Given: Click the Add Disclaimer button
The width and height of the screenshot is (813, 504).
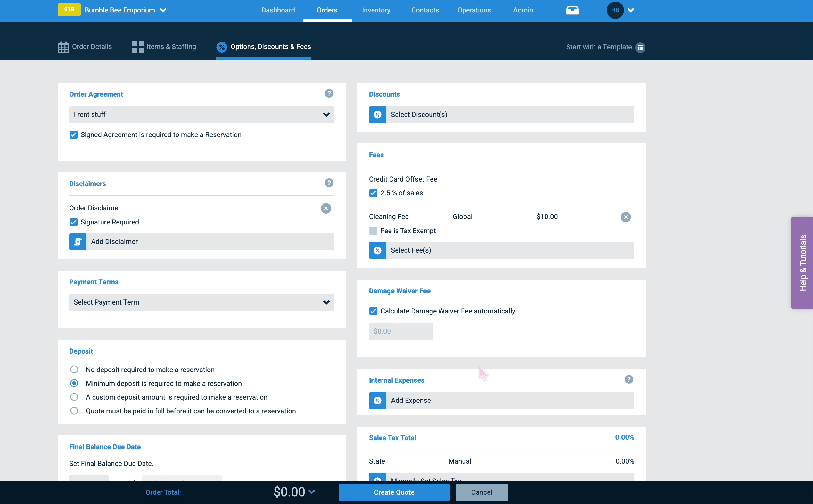Looking at the screenshot, I should (x=201, y=242).
